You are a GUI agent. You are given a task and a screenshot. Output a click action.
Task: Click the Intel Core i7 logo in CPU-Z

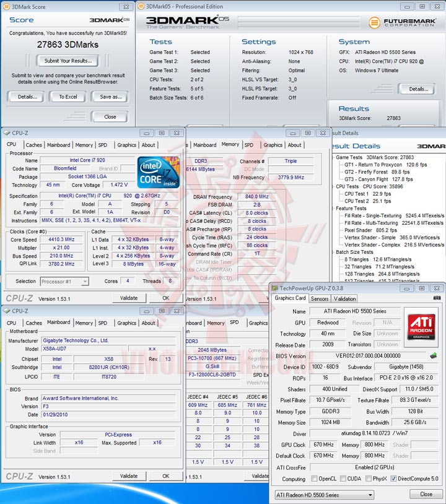[x=158, y=172]
